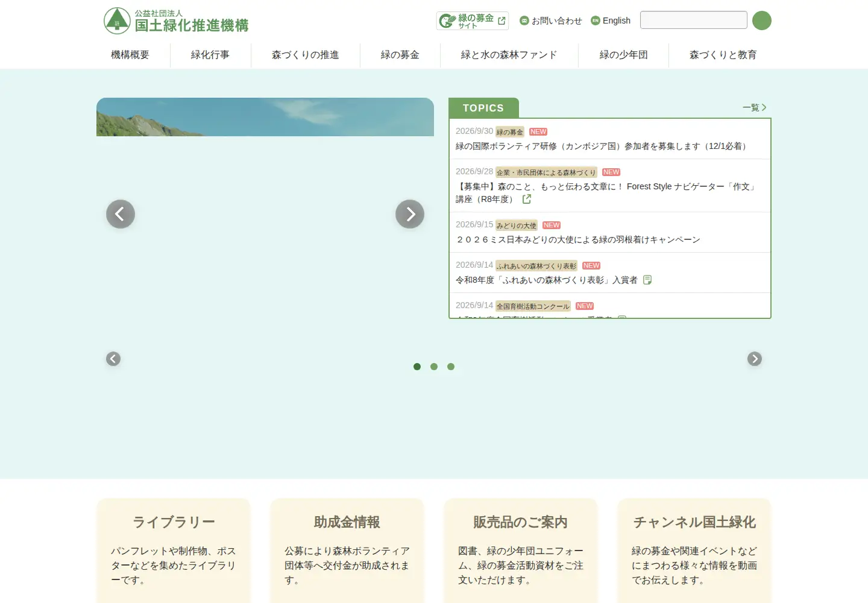Click small left arrow below carousel
The image size is (868, 603).
113,359
